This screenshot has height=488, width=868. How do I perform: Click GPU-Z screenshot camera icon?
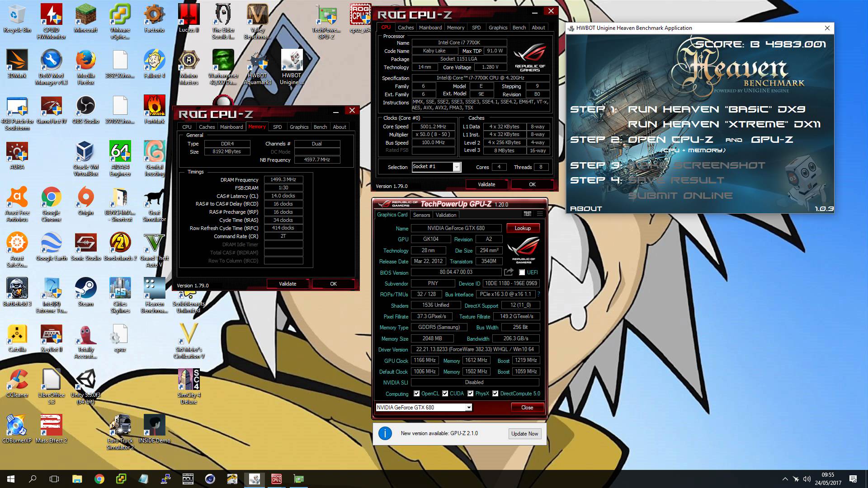[527, 214]
